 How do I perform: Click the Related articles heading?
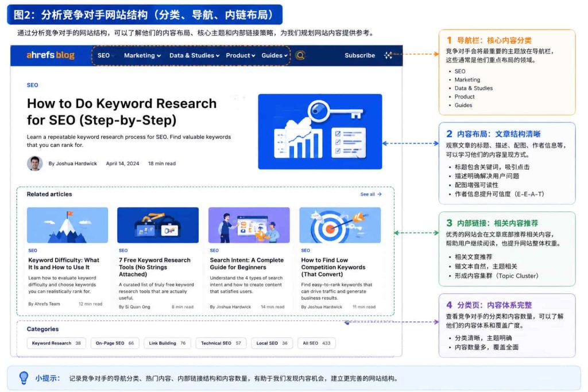[49, 194]
